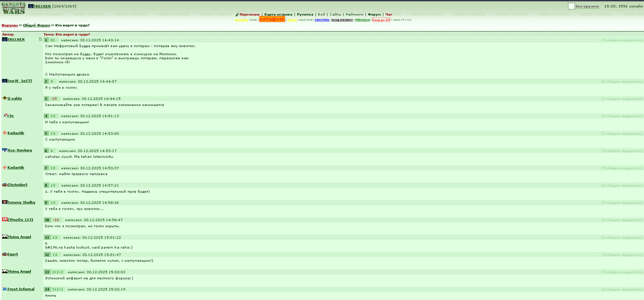644x300 pixels.
Task: Report post 14 to moderator
Action: tap(622, 289)
